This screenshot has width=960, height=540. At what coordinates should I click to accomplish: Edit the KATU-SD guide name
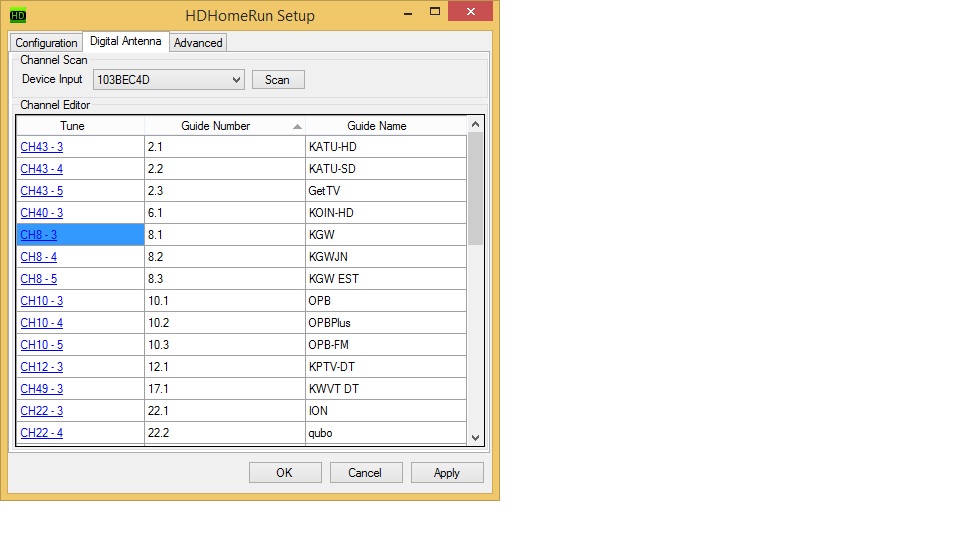click(386, 169)
